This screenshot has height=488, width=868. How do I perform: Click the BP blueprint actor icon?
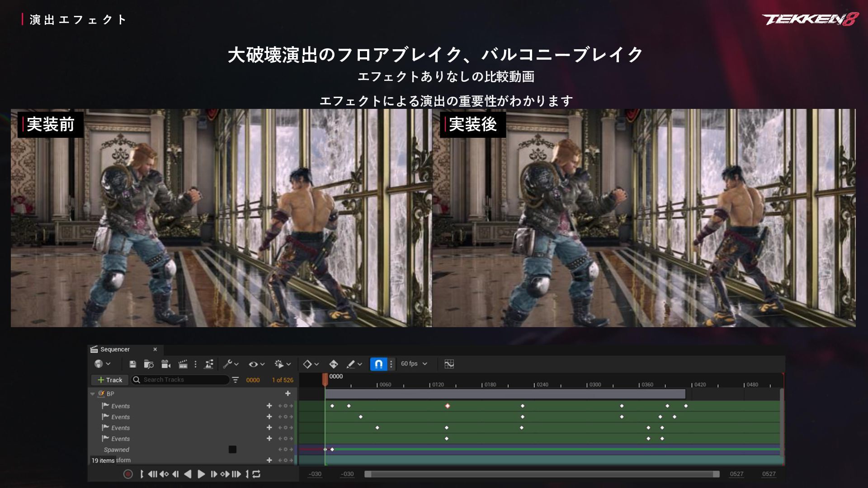point(101,394)
